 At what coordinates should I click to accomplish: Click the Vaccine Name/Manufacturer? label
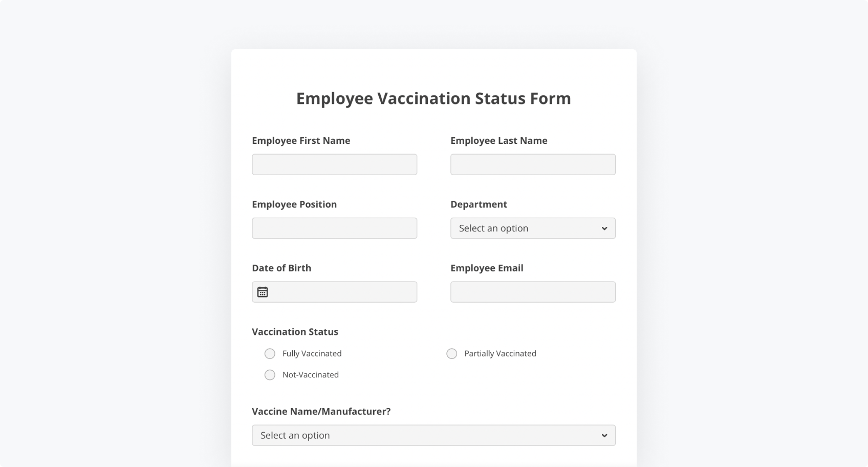321,411
